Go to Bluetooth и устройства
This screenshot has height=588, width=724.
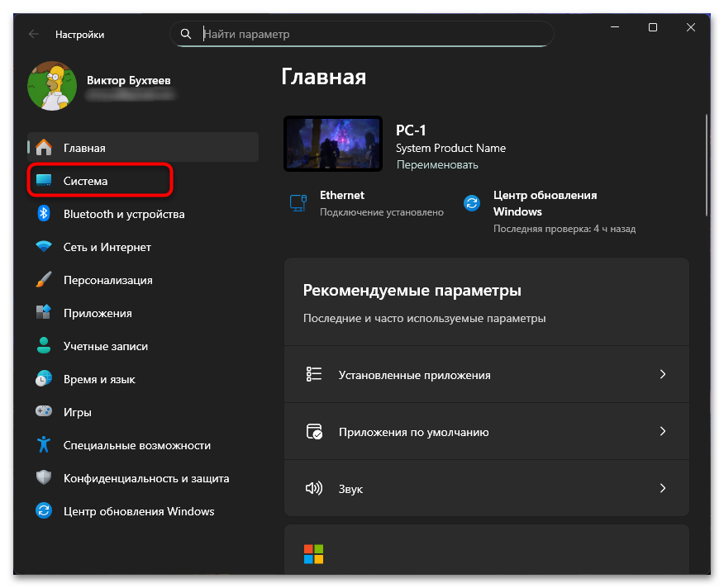tap(143, 214)
